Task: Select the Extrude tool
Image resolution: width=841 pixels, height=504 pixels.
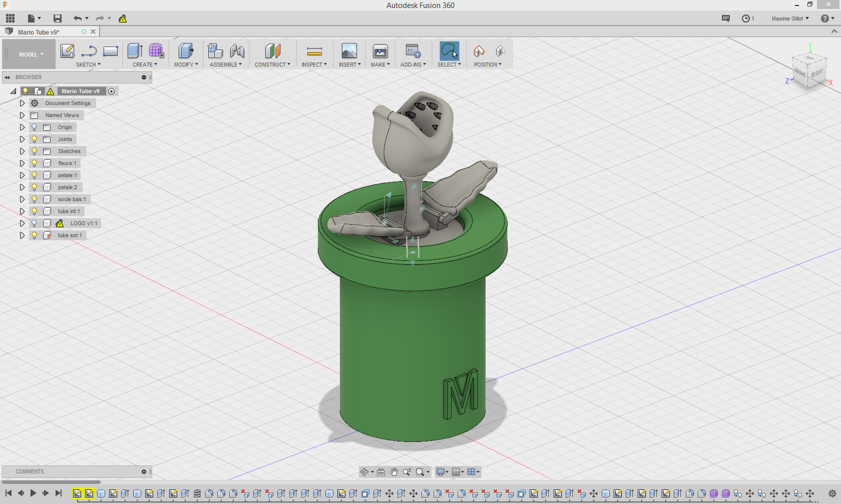Action: pyautogui.click(x=135, y=51)
